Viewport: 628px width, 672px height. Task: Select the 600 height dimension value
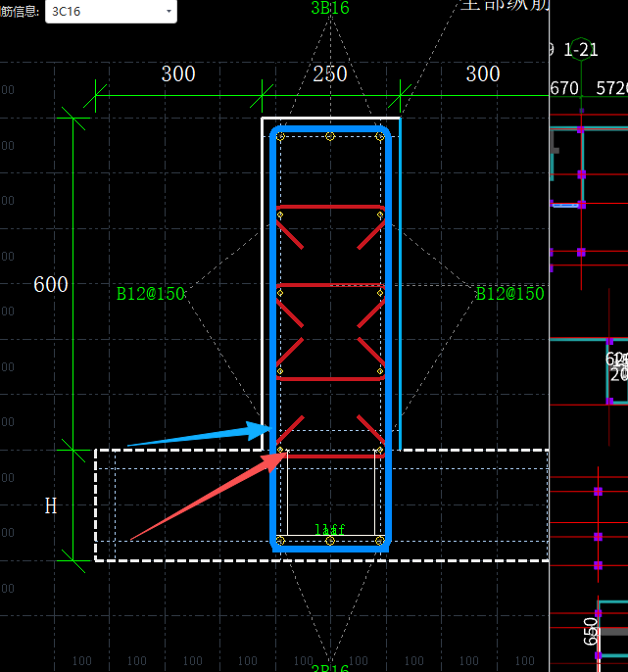51,284
